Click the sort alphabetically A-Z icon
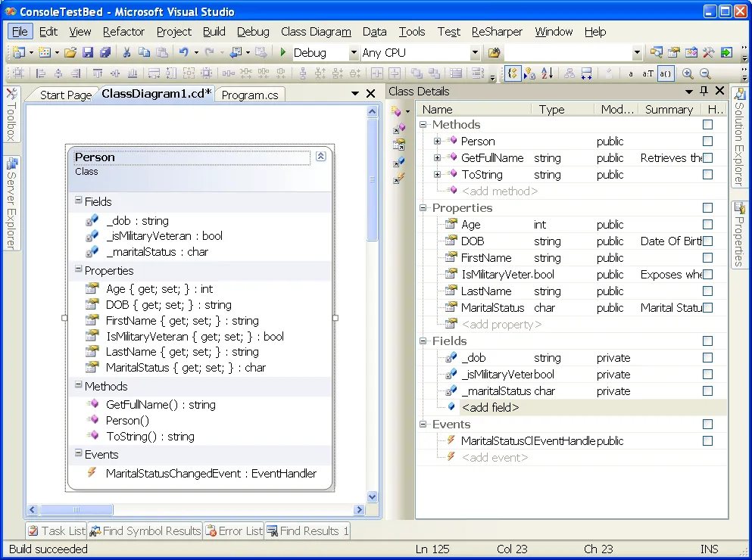752x560 pixels. [548, 73]
